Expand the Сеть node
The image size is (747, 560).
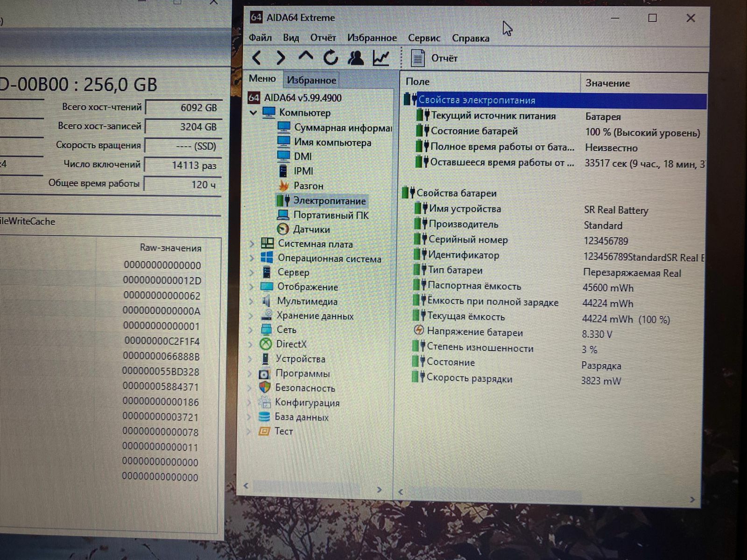[x=251, y=330]
